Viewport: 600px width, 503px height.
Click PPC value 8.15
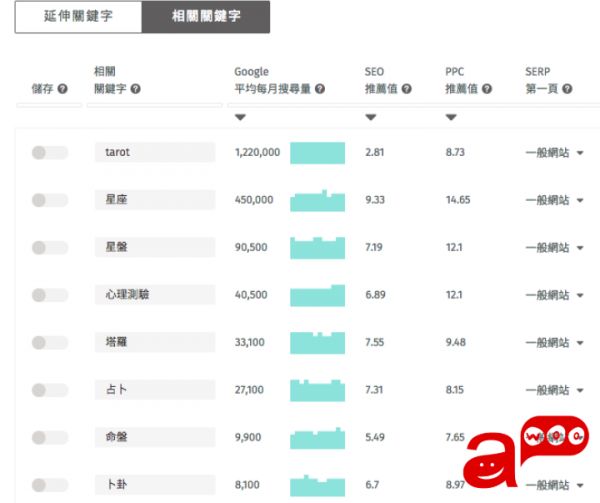(455, 390)
